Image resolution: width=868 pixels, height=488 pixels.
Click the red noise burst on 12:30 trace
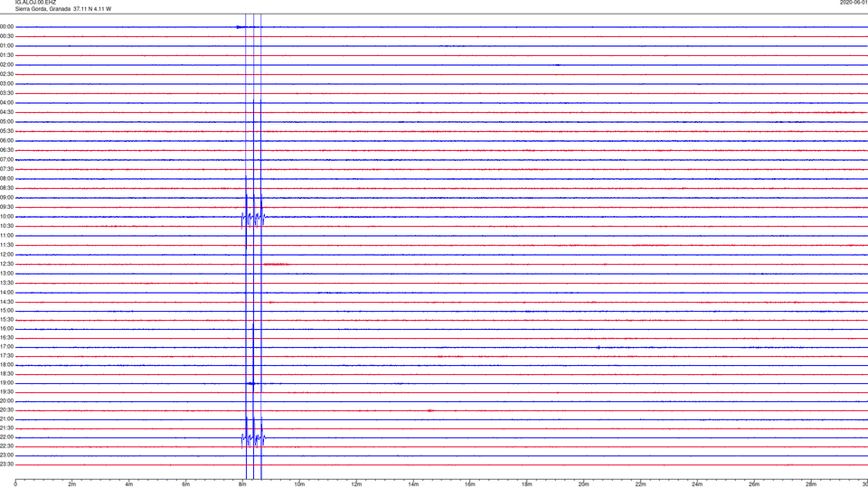click(x=276, y=265)
